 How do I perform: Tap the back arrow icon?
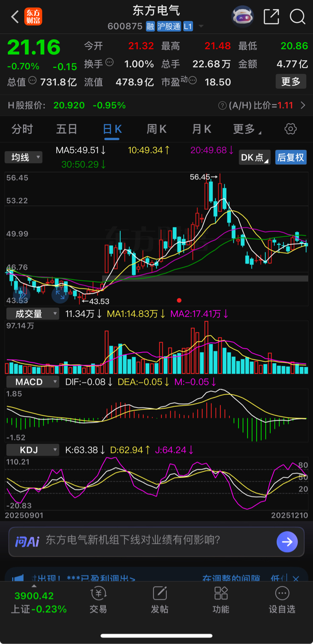pyautogui.click(x=15, y=17)
